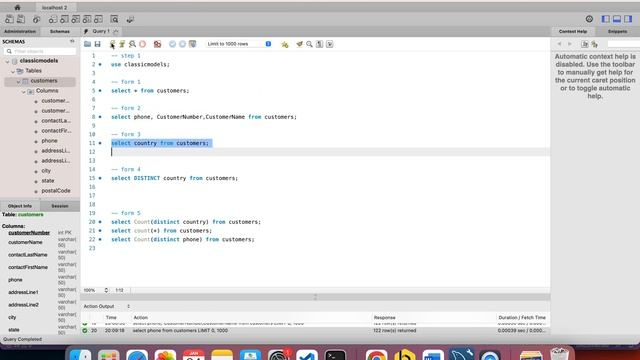Create a new schema toolbar icon

[53, 19]
